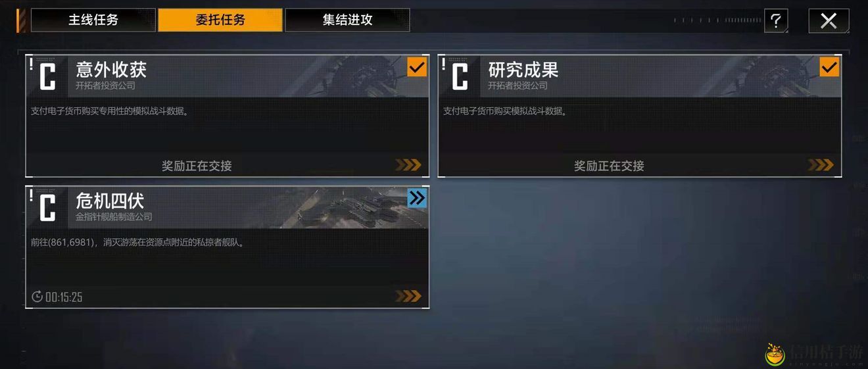Close the mission panel with X
The width and height of the screenshot is (868, 369).
829,20
